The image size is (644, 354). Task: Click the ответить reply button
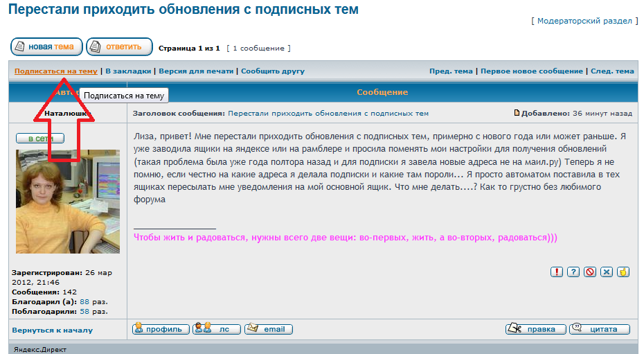(x=120, y=47)
